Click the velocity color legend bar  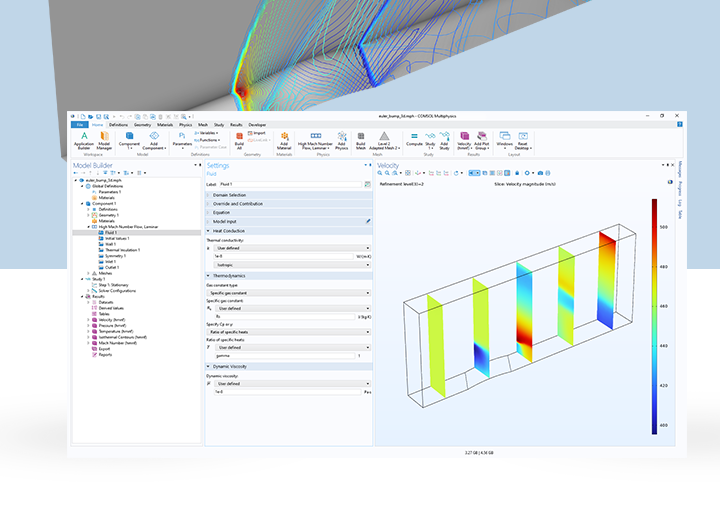[654, 316]
